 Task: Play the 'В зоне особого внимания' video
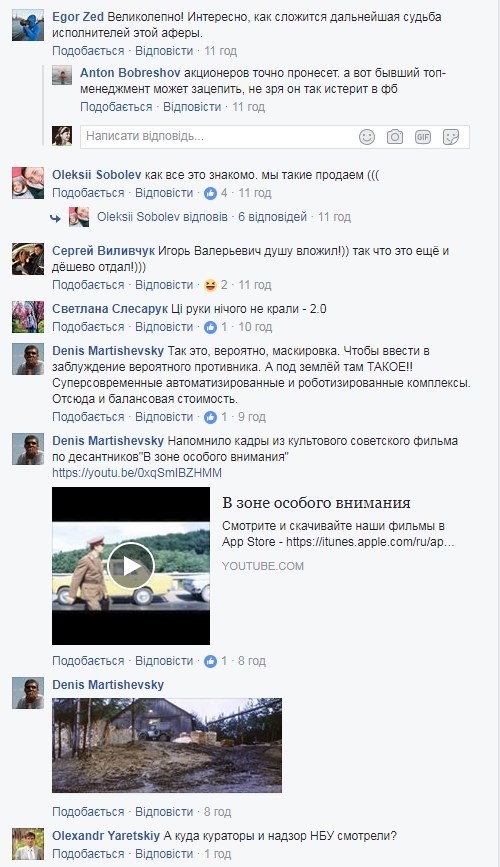131,566
